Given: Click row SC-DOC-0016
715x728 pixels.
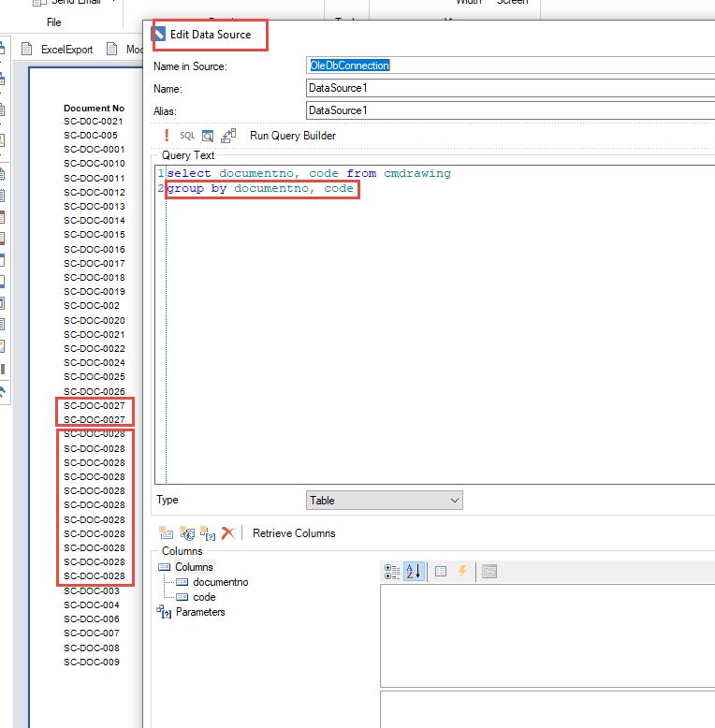Looking at the screenshot, I should (x=95, y=249).
